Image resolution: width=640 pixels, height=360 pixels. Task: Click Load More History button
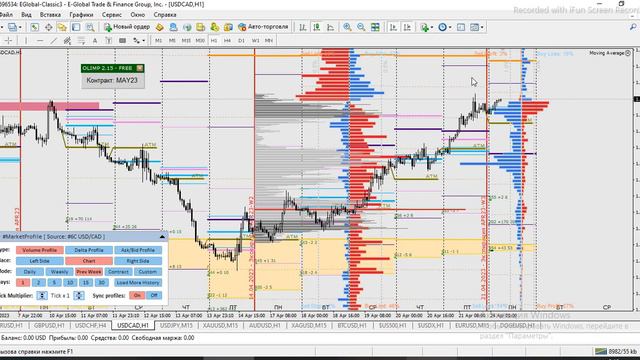tap(138, 282)
